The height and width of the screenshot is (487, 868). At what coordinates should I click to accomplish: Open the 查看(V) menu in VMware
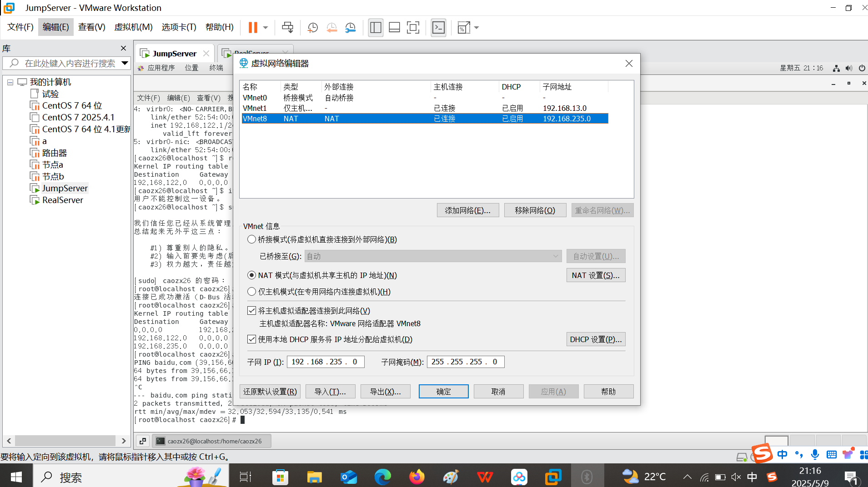pos(91,27)
